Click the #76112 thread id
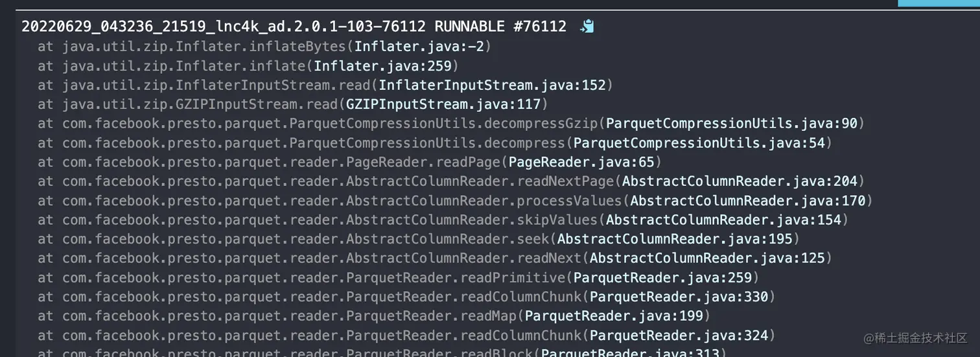 click(x=539, y=27)
